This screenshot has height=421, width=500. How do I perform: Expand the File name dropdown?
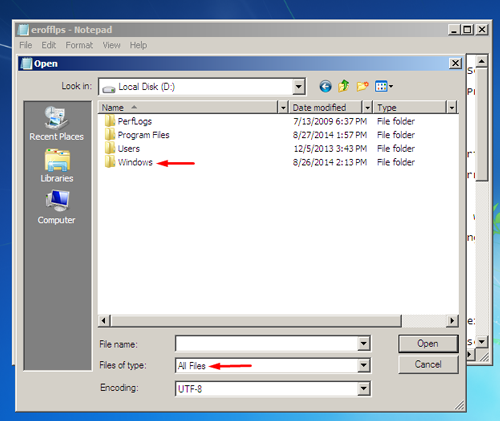[364, 343]
